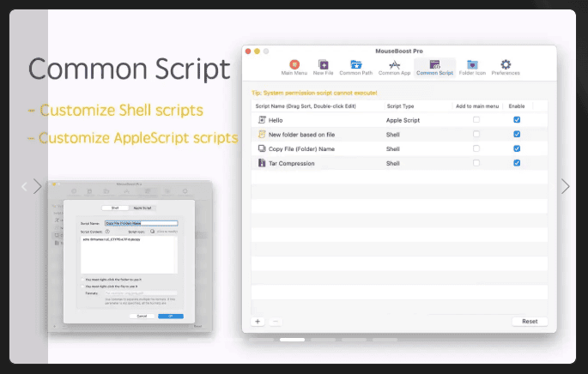The height and width of the screenshot is (374, 588).
Task: Click the Copy File (Folder) Name icon
Action: coord(262,148)
